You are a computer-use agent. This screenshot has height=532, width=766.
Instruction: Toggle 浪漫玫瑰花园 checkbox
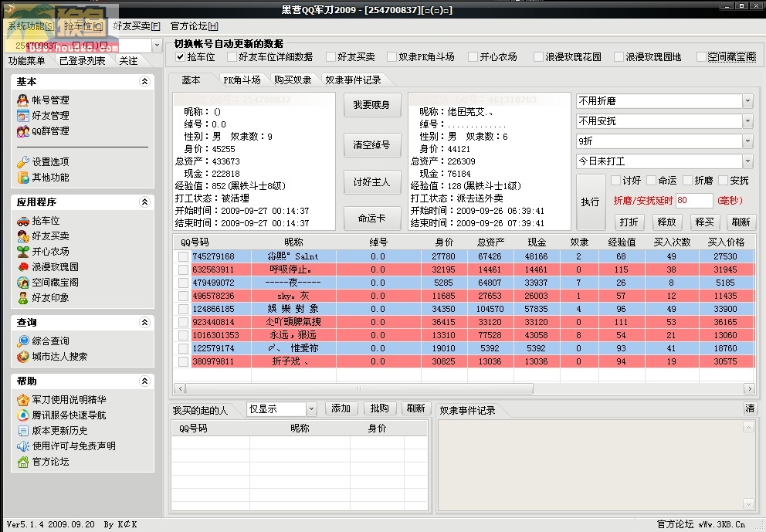[538, 57]
